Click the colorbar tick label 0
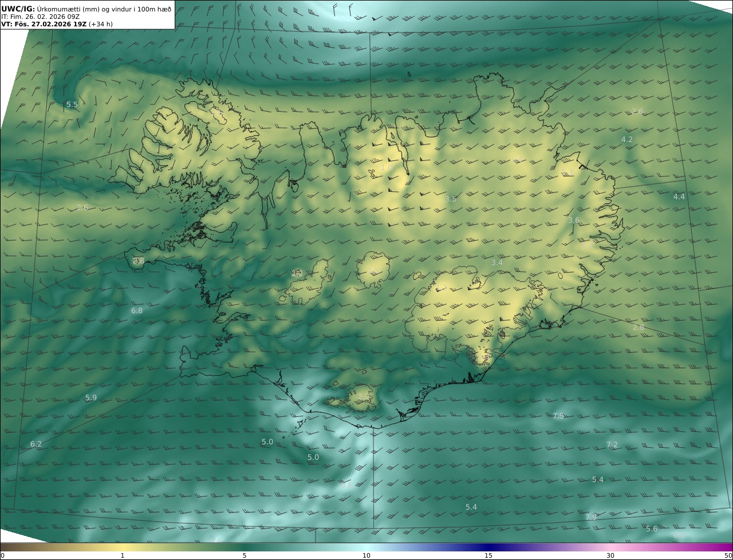The height and width of the screenshot is (560, 733). click(2, 555)
